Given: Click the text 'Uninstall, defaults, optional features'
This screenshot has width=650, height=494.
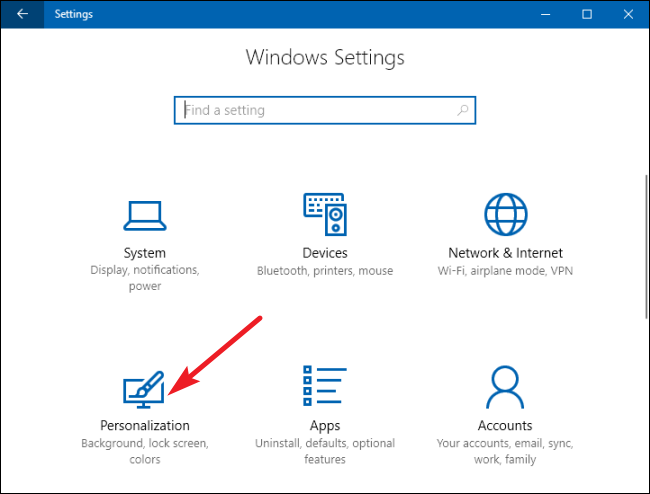Looking at the screenshot, I should click(x=325, y=451).
